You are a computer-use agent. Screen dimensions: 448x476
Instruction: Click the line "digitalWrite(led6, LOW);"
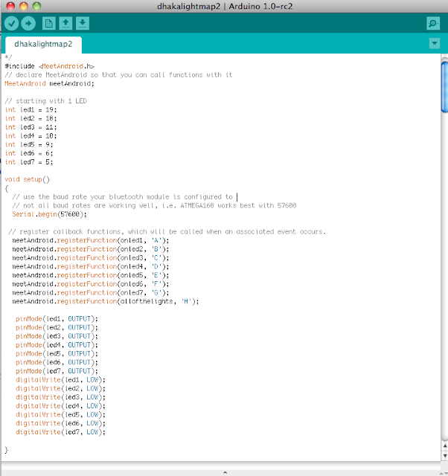[61, 423]
